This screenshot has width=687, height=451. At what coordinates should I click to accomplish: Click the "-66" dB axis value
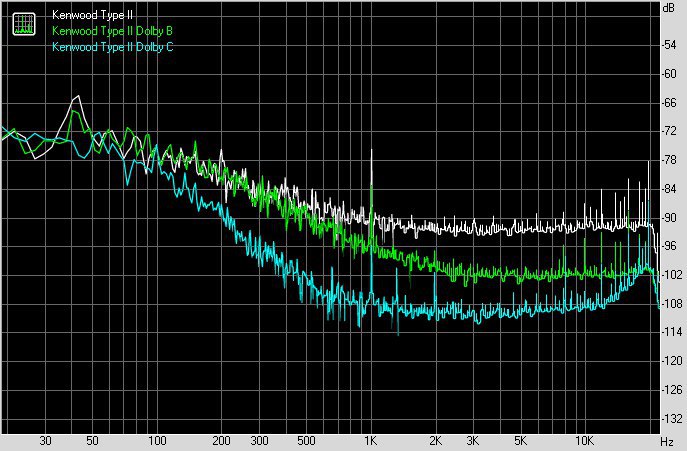coord(669,103)
